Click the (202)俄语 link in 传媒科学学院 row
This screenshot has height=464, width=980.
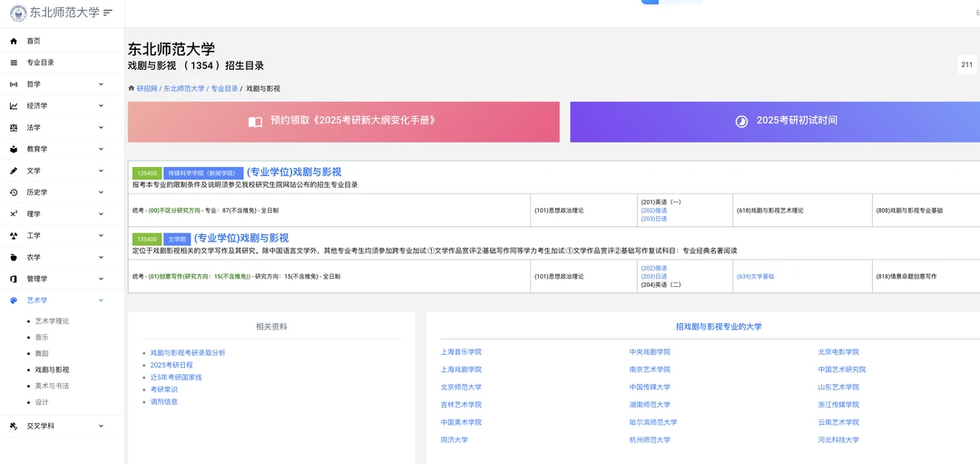coord(653,211)
